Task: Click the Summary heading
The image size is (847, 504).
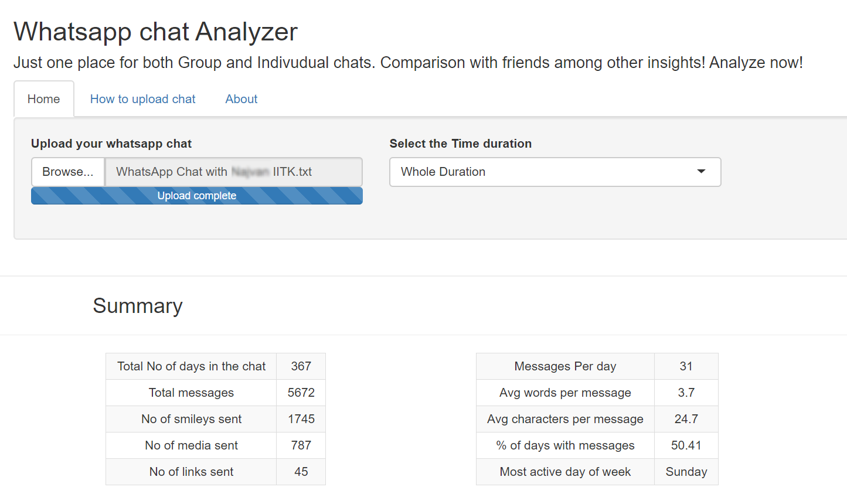Action: [x=138, y=306]
